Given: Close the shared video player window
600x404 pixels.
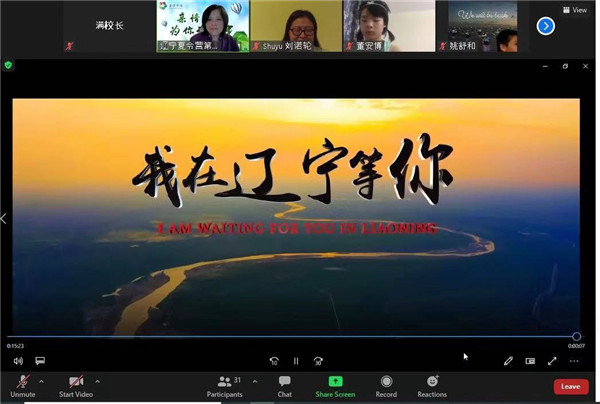Looking at the screenshot, I should click(x=585, y=66).
